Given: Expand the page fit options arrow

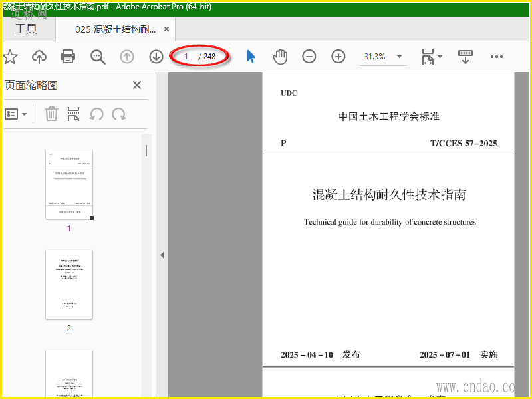Looking at the screenshot, I should [x=440, y=57].
